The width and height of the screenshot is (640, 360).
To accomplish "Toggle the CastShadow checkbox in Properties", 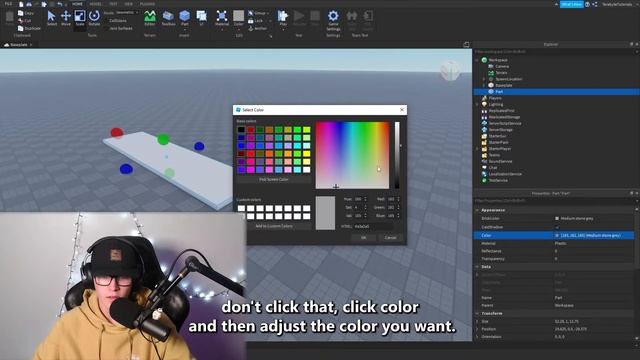I will 557,227.
